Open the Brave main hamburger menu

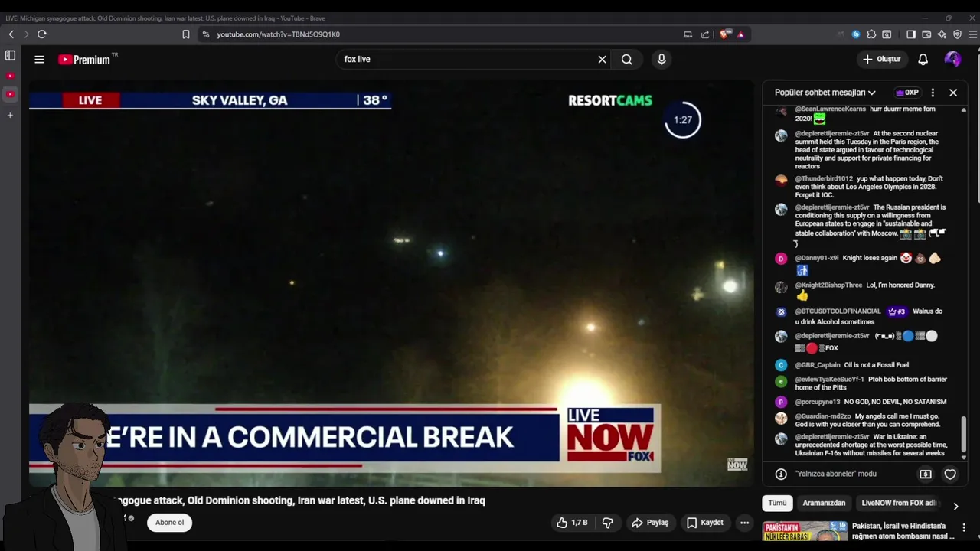[x=972, y=34]
